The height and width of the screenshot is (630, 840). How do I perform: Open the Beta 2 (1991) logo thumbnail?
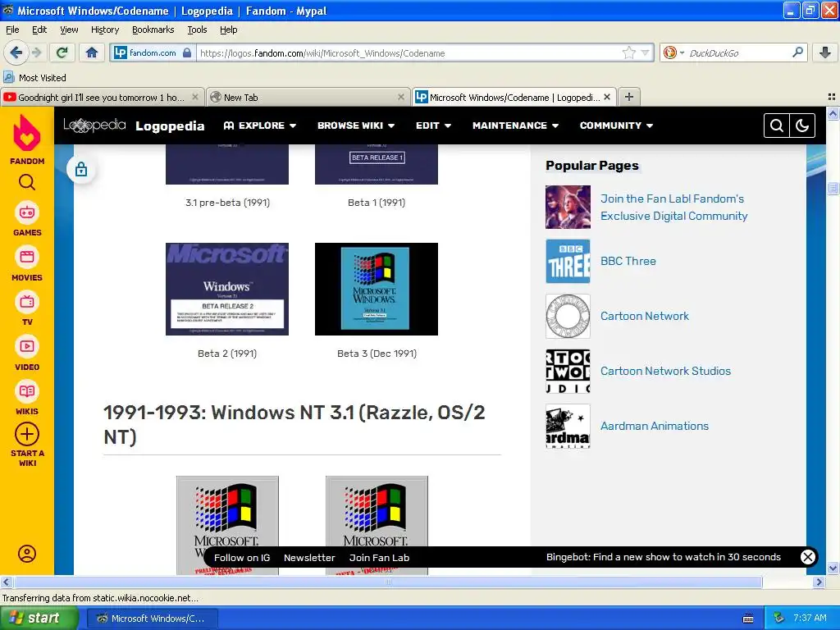(x=227, y=290)
